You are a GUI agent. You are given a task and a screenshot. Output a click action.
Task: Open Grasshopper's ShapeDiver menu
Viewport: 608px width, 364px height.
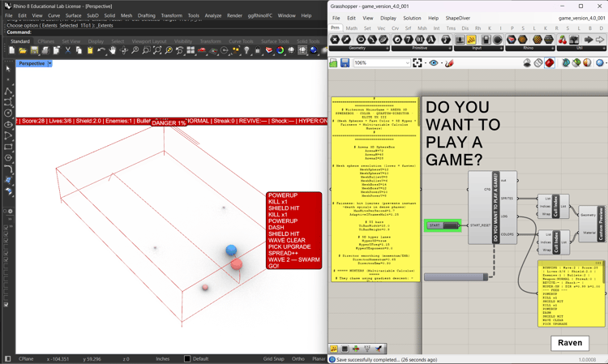tap(457, 18)
